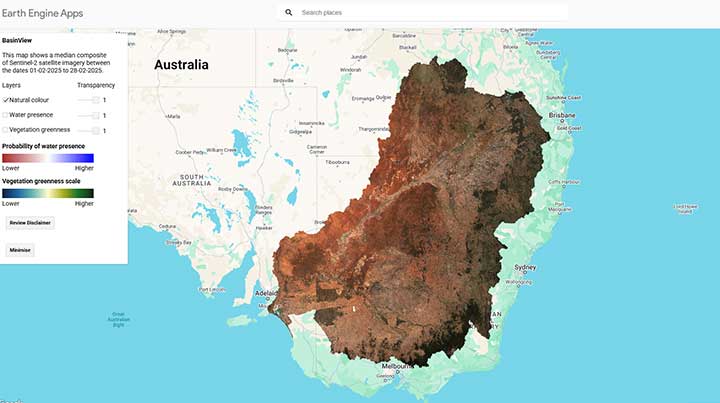Click the Melbourne label on the map

[x=400, y=366]
